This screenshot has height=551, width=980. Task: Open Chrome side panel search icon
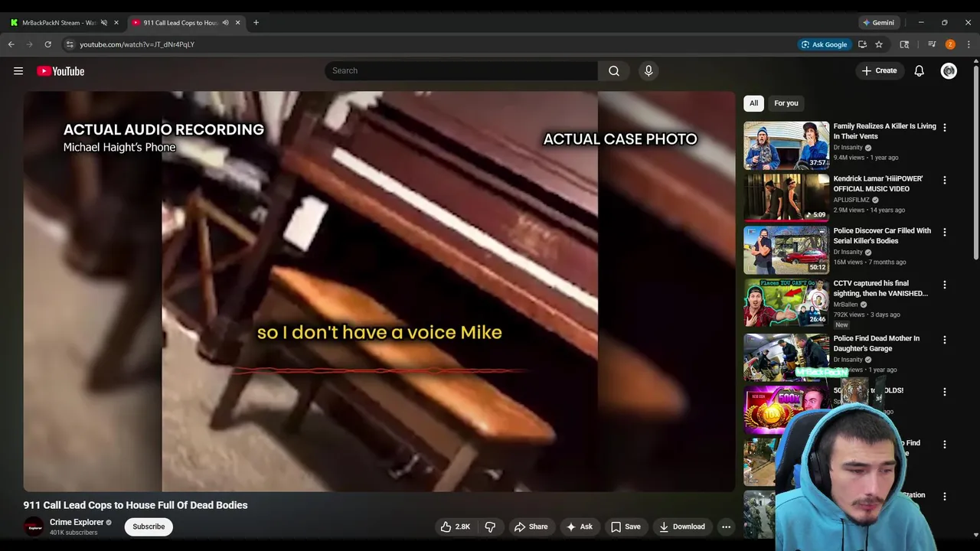[904, 44]
